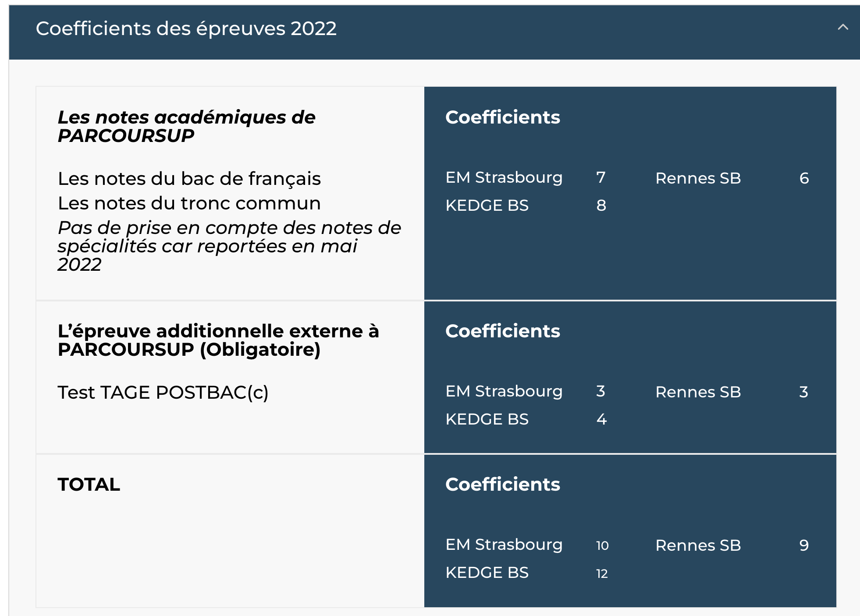This screenshot has height=616, width=860.
Task: Click EM Strasbourg in the academic notes row
Action: [504, 178]
